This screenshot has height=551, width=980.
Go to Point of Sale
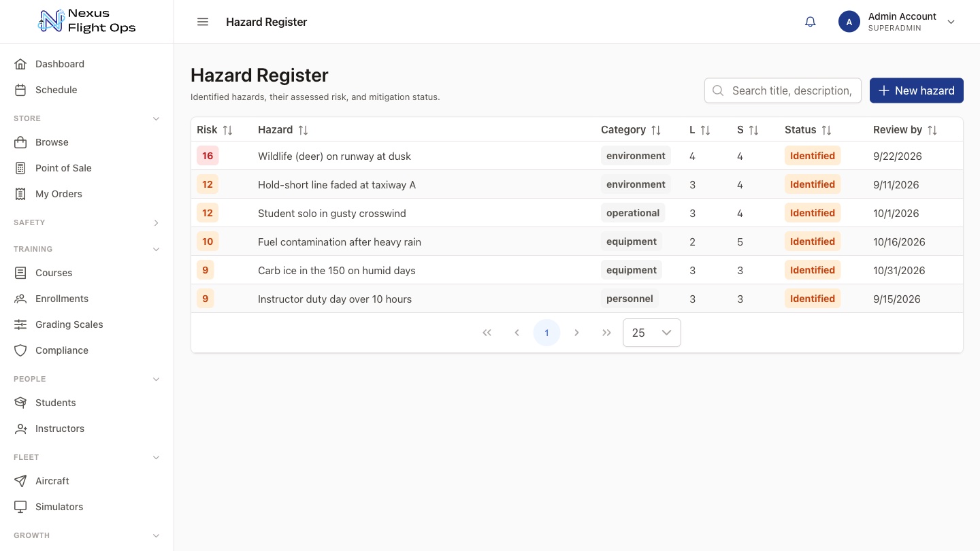[x=87, y=168]
